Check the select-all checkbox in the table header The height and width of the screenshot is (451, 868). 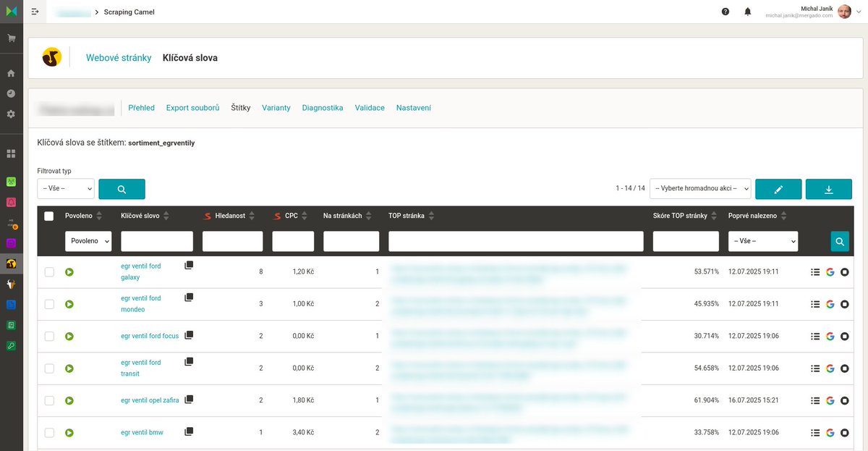49,215
